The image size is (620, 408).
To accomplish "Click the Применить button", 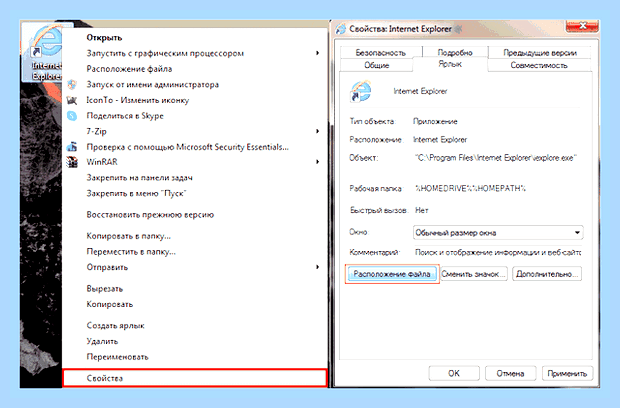I will coord(567,373).
